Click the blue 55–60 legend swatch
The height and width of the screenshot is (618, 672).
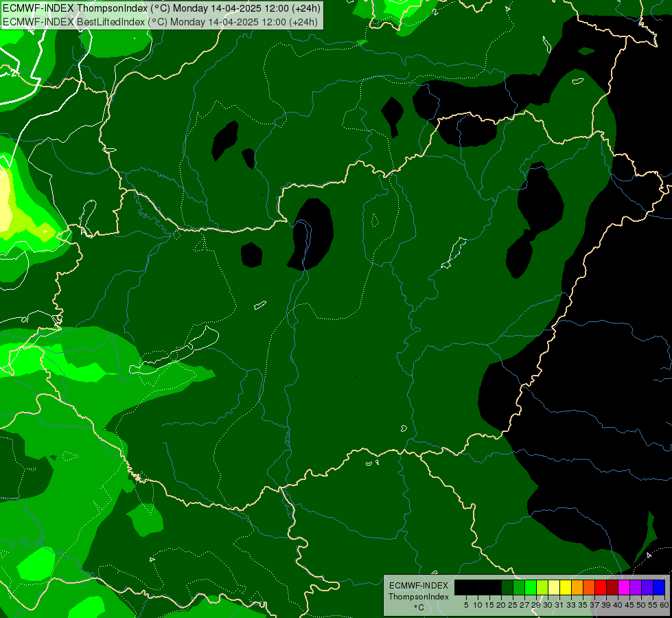point(659,587)
